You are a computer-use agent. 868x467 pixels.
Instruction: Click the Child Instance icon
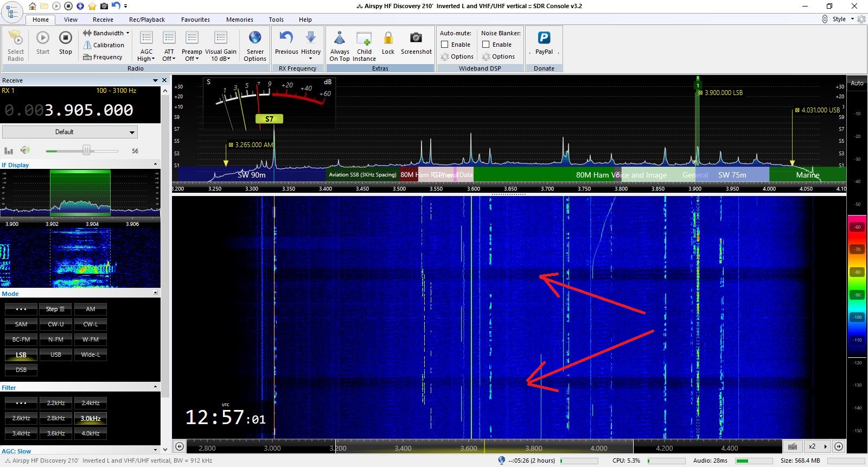click(364, 38)
